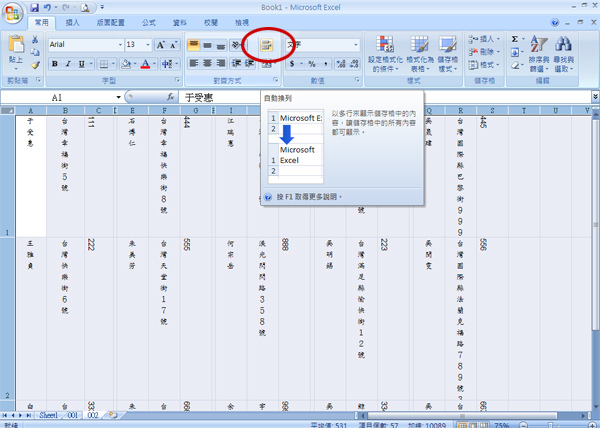Click the Fill down arrow icon
Viewport: 600px width, 428px height.
pyautogui.click(x=515, y=52)
